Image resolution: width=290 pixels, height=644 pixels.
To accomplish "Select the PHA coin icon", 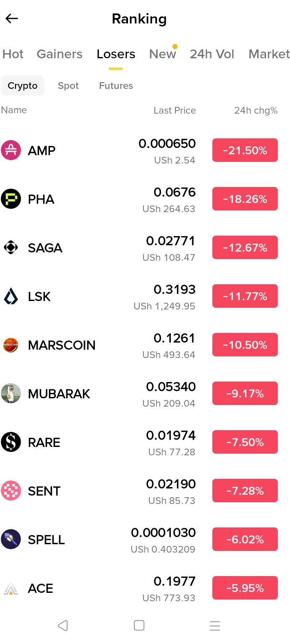I will click(11, 199).
